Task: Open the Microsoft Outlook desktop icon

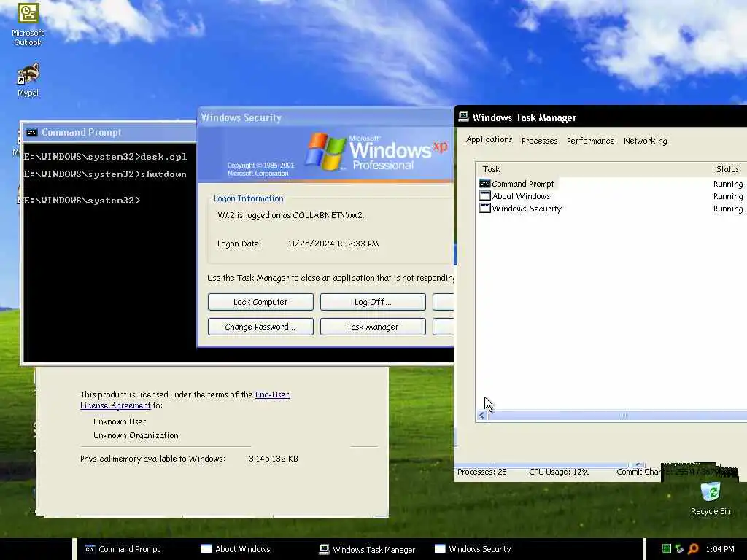Action: click(x=28, y=24)
